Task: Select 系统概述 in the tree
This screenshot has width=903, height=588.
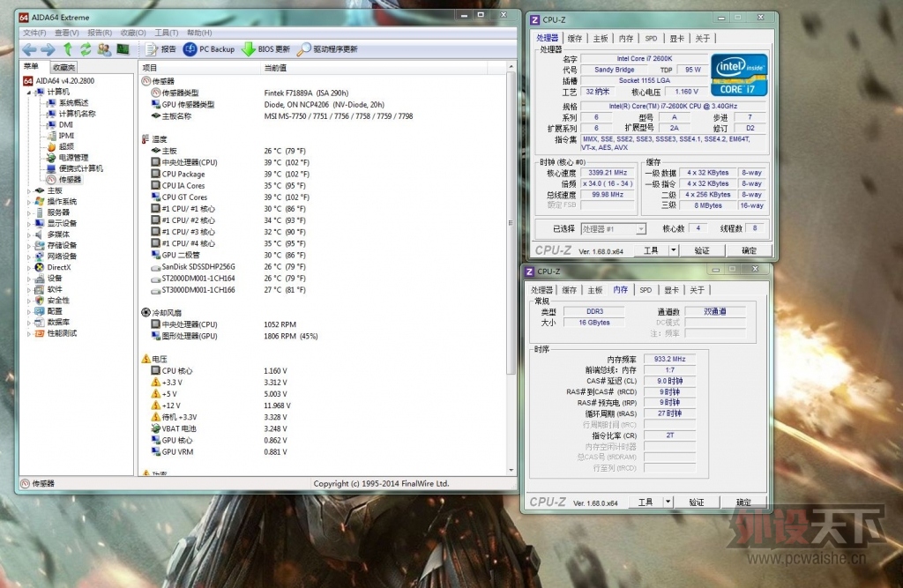Action: tap(67, 103)
